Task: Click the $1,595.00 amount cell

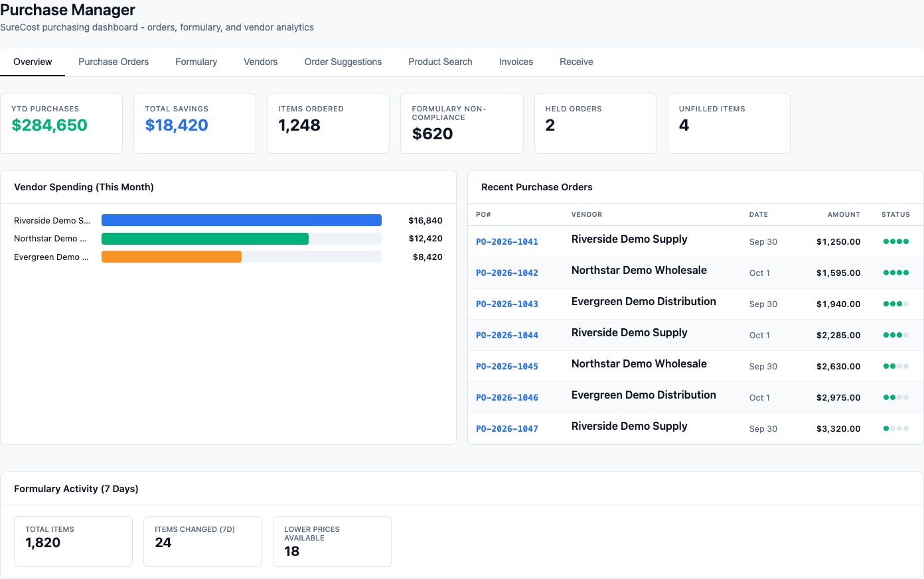Action: coord(838,273)
